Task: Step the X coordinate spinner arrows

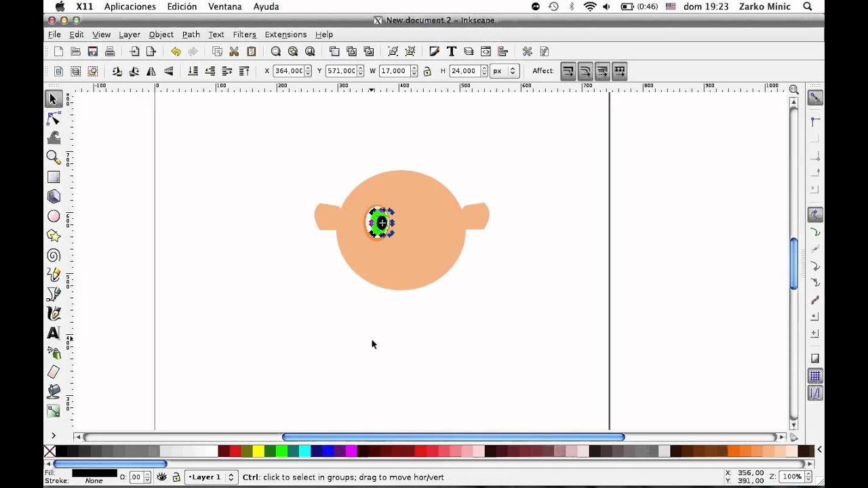Action: [x=309, y=70]
